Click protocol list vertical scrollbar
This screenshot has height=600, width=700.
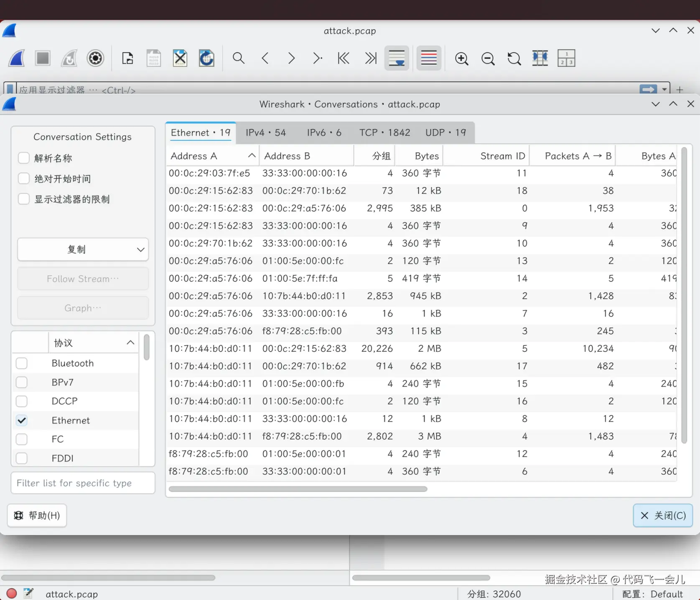146,347
